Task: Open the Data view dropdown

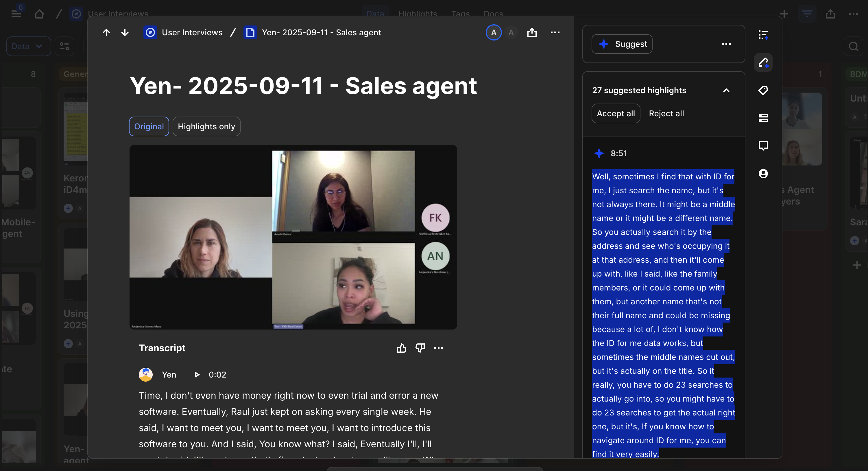Action: coord(28,46)
